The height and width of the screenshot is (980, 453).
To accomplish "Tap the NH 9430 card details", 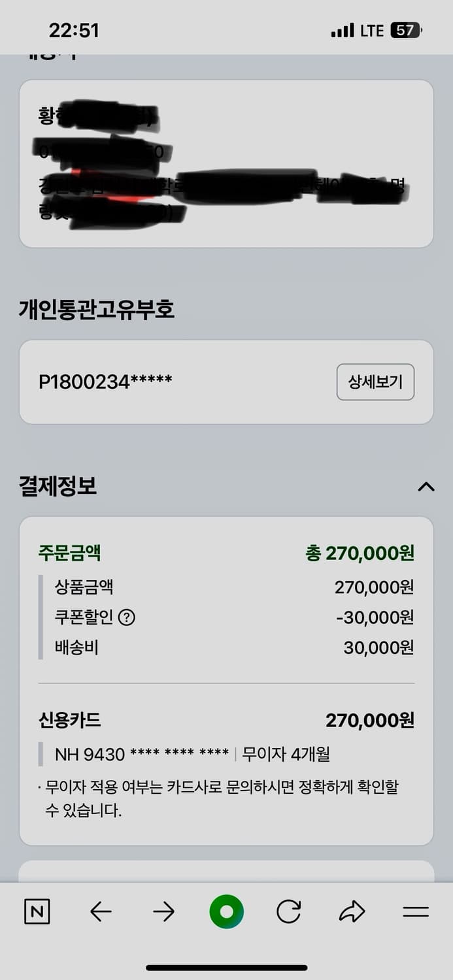I will point(142,755).
